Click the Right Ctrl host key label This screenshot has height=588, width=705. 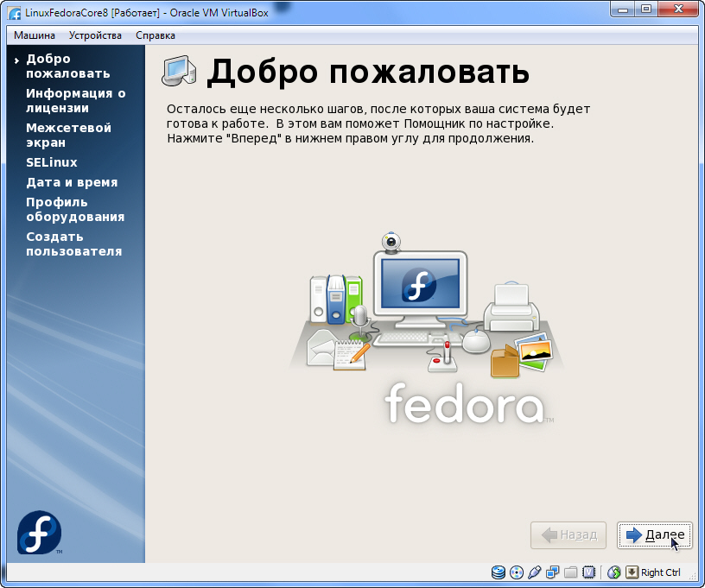[660, 572]
